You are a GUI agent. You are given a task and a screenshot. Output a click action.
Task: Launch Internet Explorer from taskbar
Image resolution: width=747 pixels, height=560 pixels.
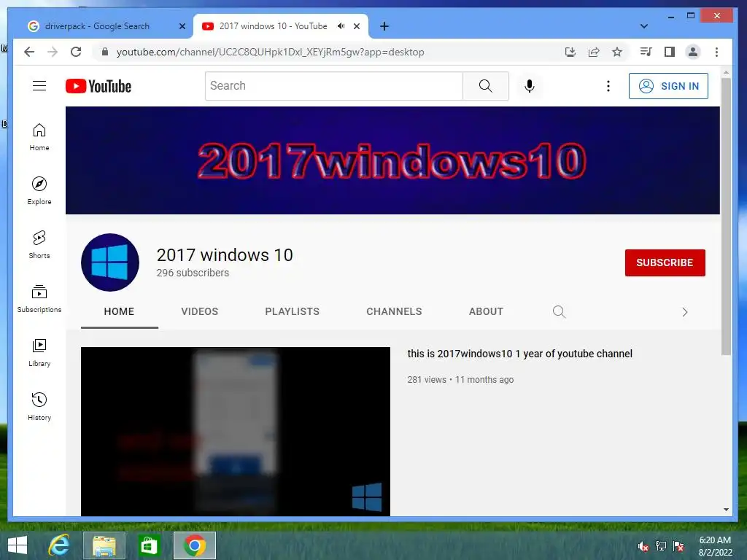click(59, 545)
